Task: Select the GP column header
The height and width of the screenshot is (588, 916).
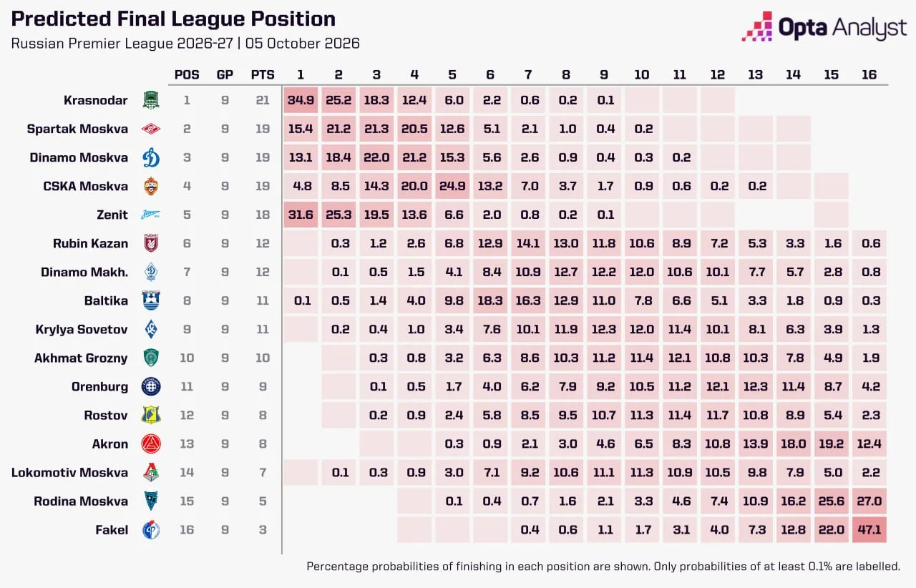Action: [225, 74]
